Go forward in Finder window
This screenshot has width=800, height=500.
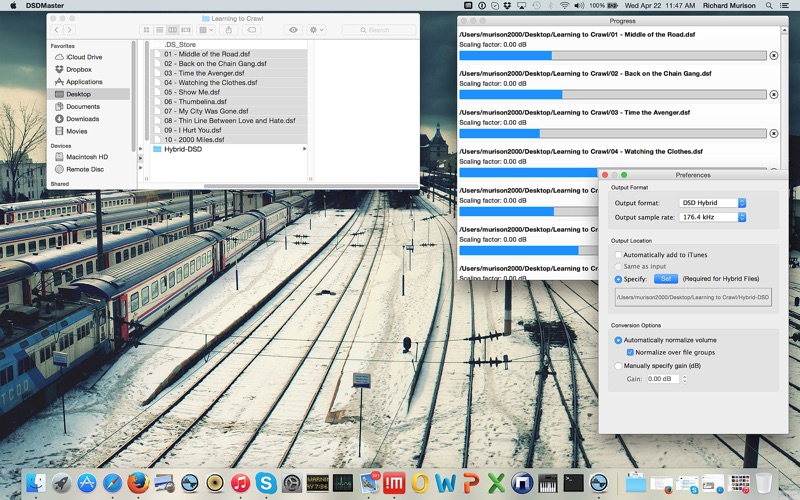(70, 30)
